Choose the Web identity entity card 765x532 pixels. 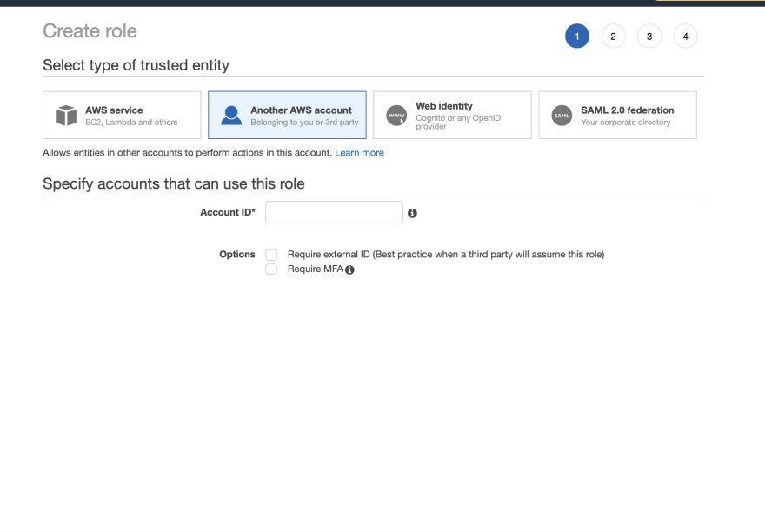[452, 116]
